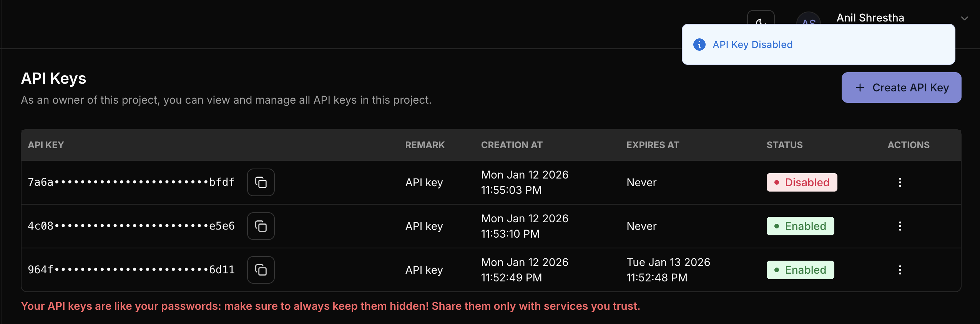Open actions menu for 4c08...e5e6 key

click(x=900, y=226)
